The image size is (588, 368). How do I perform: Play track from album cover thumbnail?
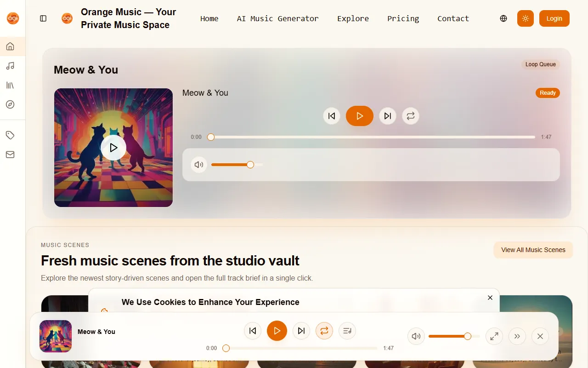(x=113, y=148)
